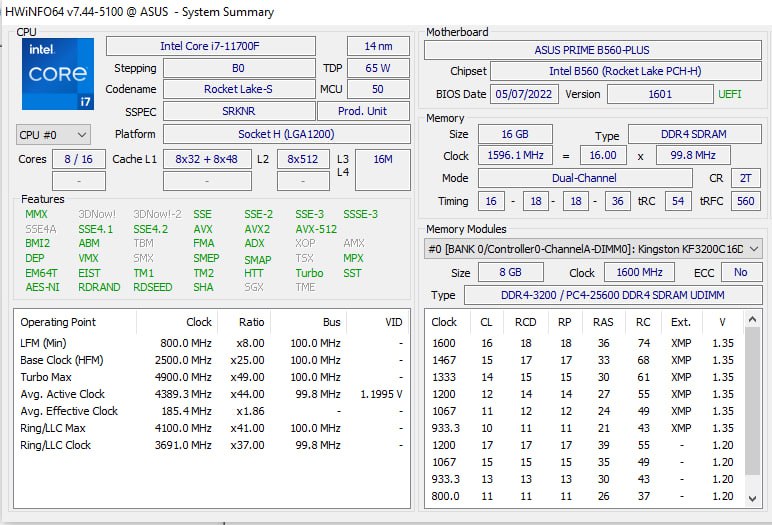Click the Intel Core i7-11700F name field
Image resolution: width=772 pixels, height=525 pixels.
(210, 46)
